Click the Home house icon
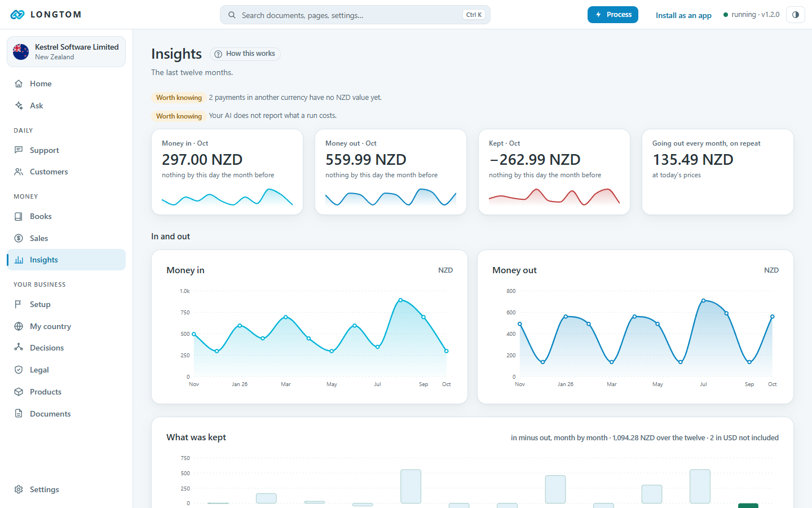812x508 pixels. [19, 84]
